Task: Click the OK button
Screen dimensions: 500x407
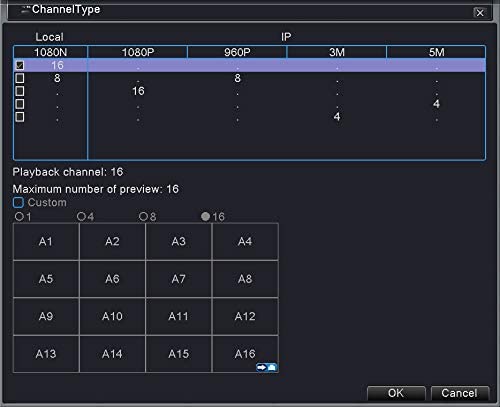Action: pyautogui.click(x=396, y=393)
